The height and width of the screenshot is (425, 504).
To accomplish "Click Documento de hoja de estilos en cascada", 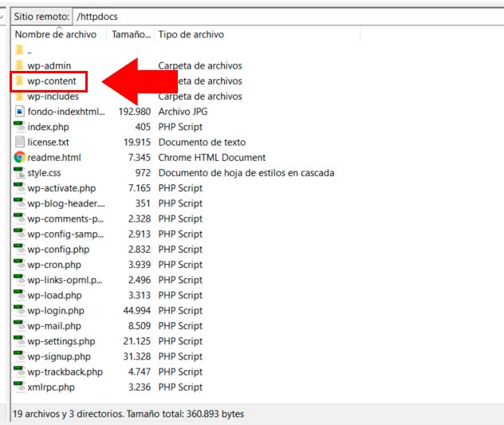I will pyautogui.click(x=246, y=173).
